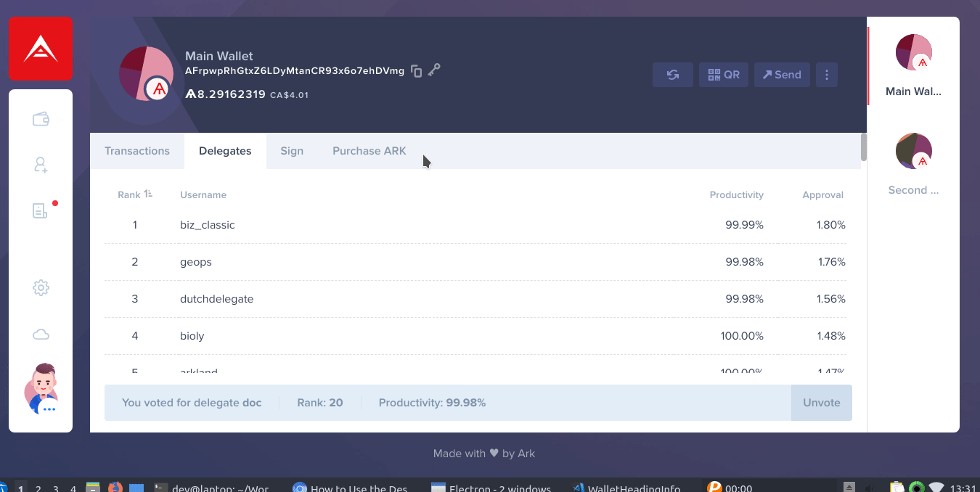The width and height of the screenshot is (980, 492).
Task: Click the add contact icon in the sidebar
Action: 41,165
